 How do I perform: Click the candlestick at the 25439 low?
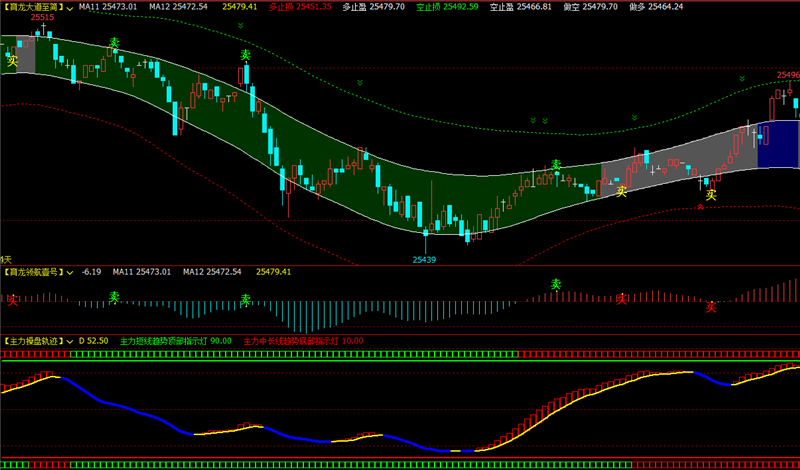point(425,241)
